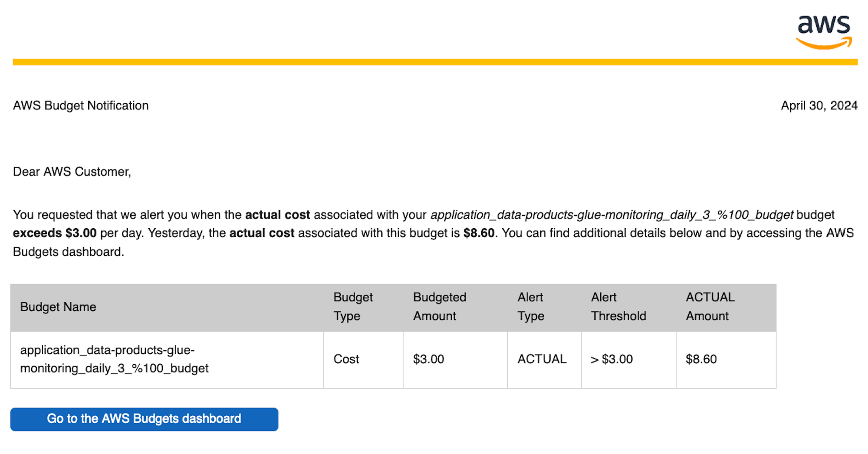Click the Dear AWS Customer greeting
Screen dimensions: 868x454
click(x=72, y=171)
